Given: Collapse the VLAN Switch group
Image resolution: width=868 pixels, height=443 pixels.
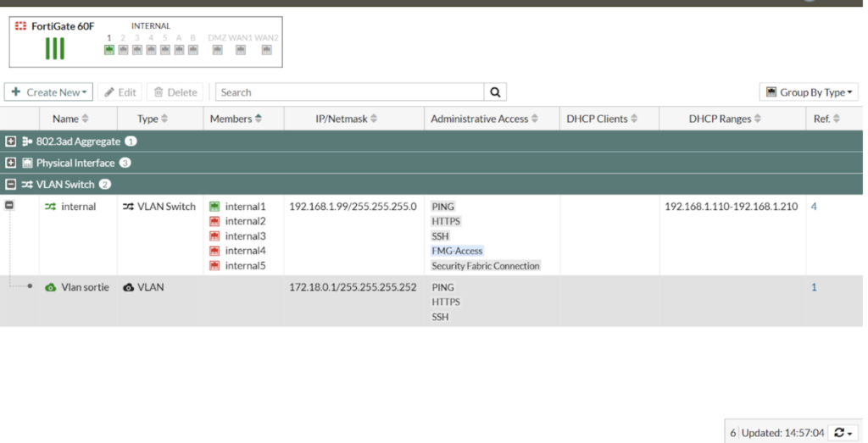Looking at the screenshot, I should coord(11,184).
